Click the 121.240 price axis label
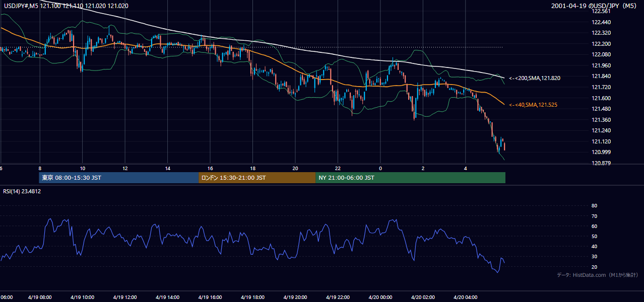The width and height of the screenshot is (644, 302). pyautogui.click(x=602, y=130)
